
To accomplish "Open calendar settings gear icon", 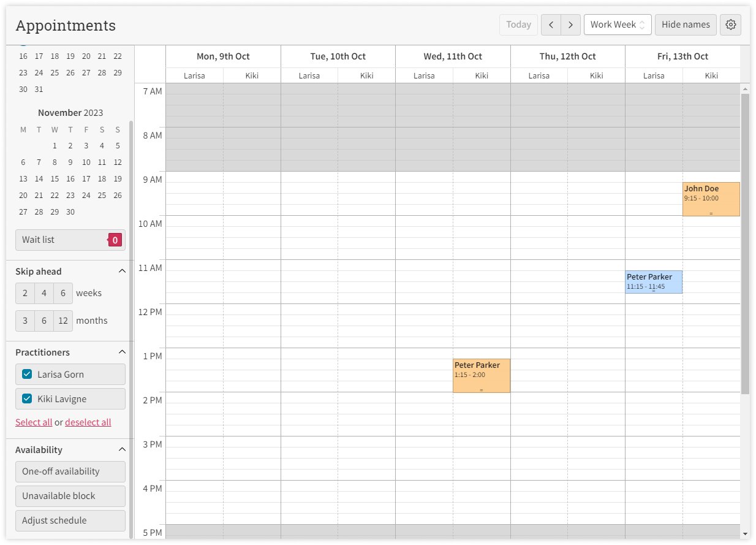I will pos(730,25).
